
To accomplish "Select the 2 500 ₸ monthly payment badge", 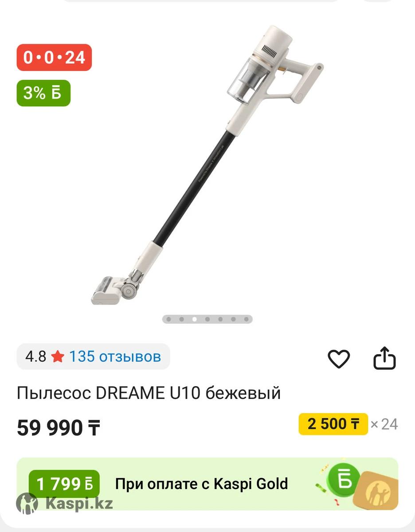I will point(333,424).
